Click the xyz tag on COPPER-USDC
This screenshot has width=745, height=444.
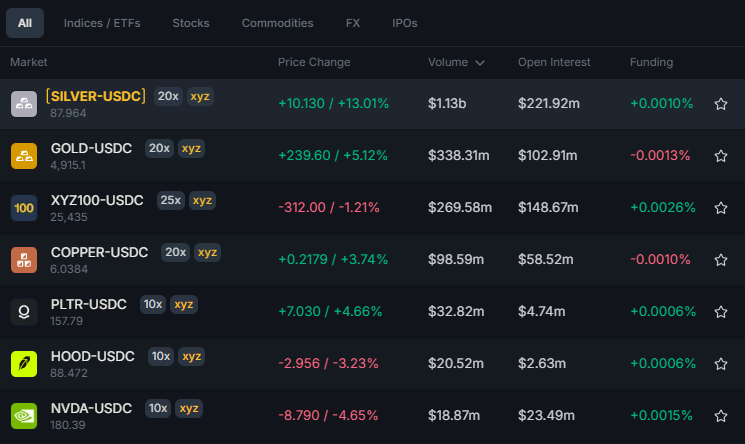(x=207, y=252)
